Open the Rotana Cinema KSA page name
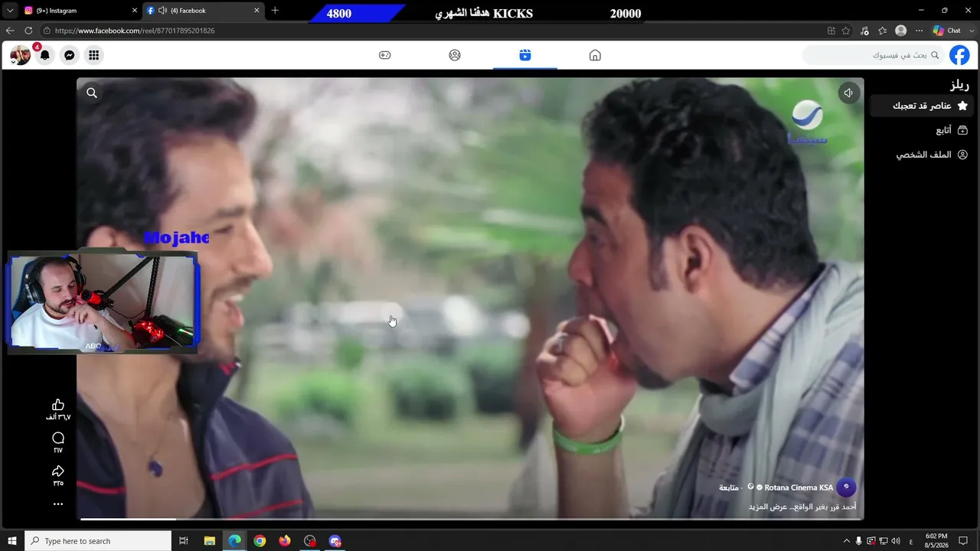 (799, 487)
